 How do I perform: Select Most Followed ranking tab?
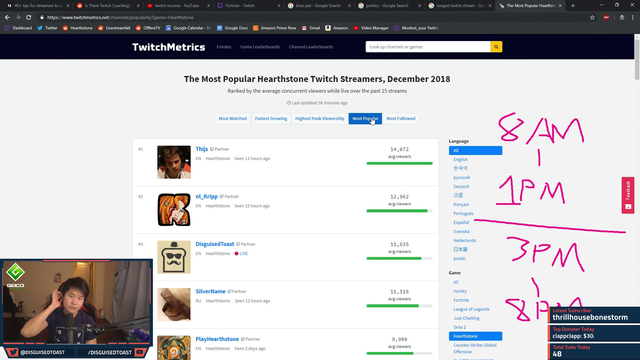(401, 119)
